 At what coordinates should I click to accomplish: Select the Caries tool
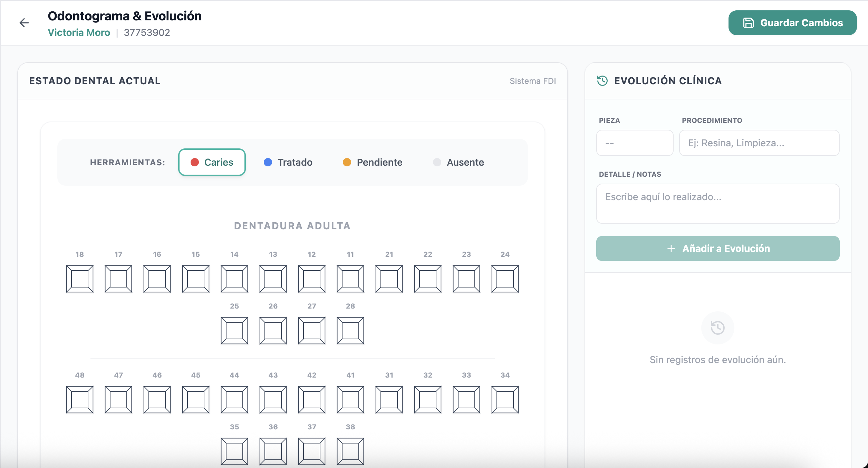pyautogui.click(x=212, y=162)
